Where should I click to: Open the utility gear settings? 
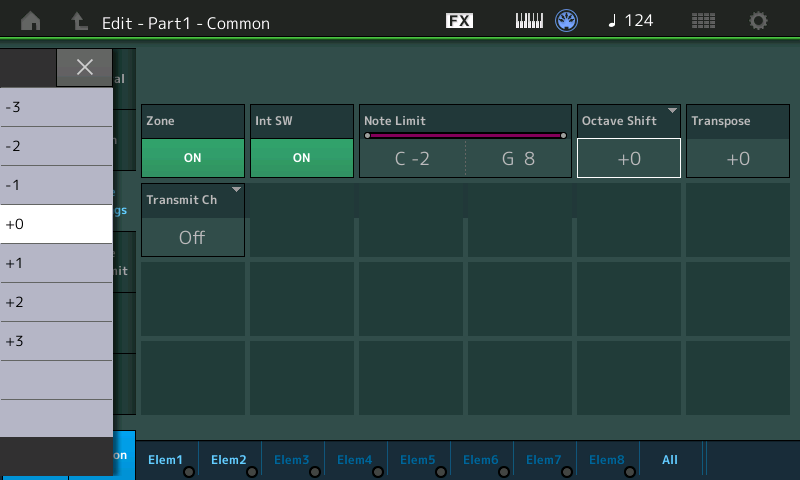coord(759,20)
